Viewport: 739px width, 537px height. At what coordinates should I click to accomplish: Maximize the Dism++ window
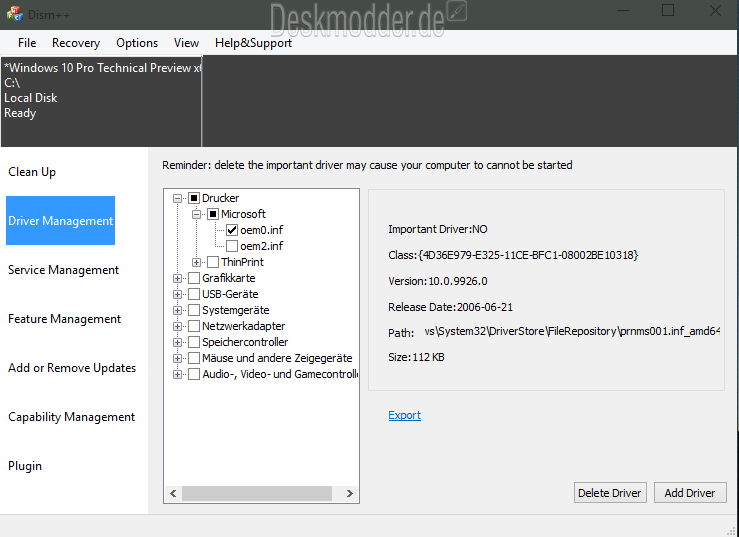tap(668, 11)
